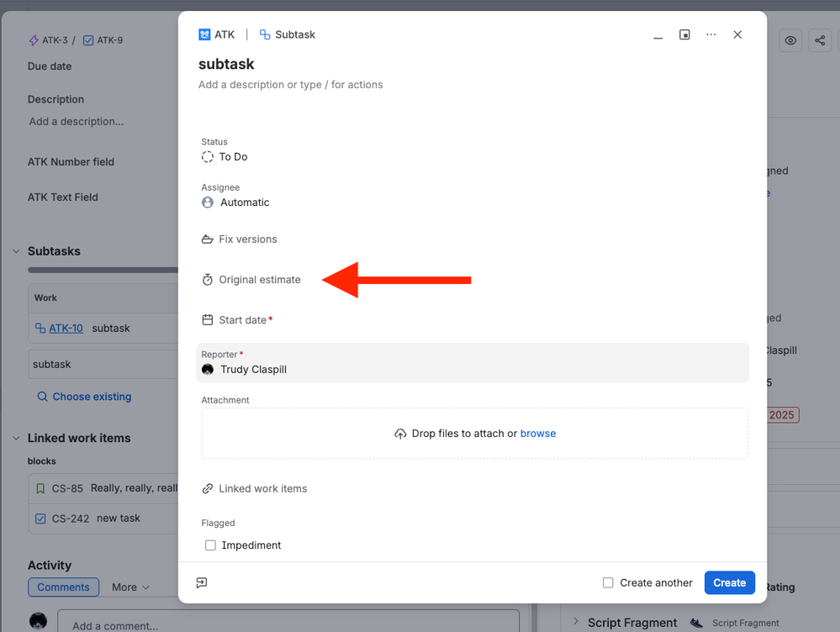
Task: Click the watch eye icon in background page
Action: (x=790, y=40)
